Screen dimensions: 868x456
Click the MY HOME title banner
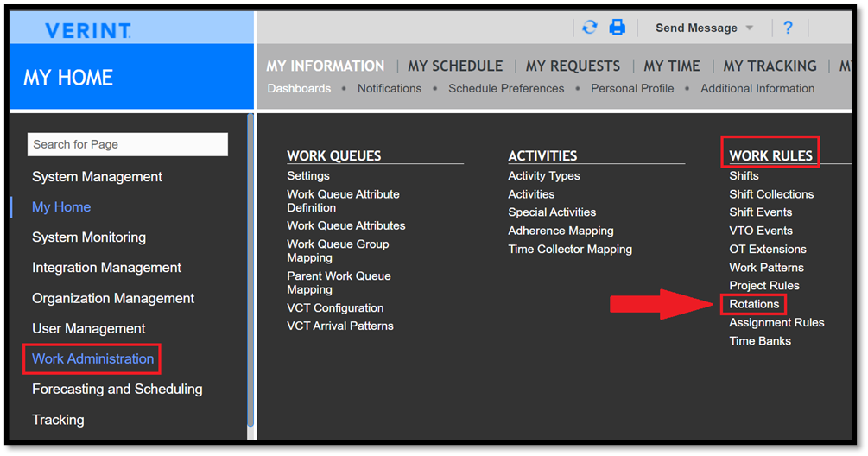click(x=68, y=78)
